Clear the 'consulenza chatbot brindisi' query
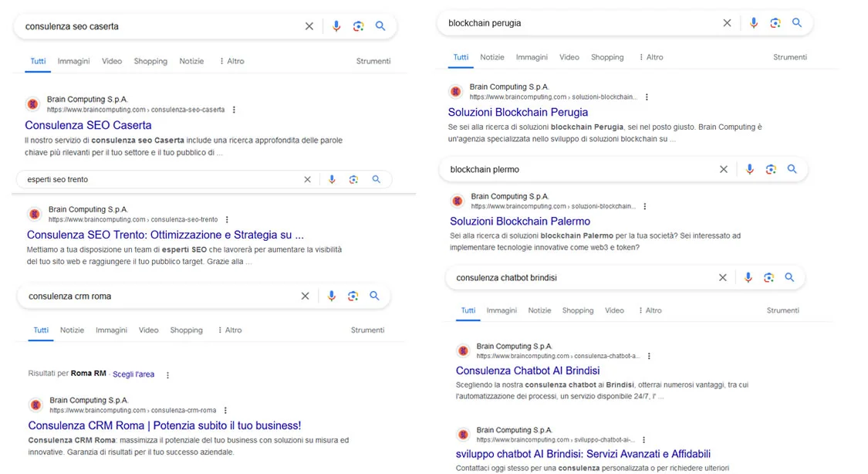868x474 pixels. point(722,277)
